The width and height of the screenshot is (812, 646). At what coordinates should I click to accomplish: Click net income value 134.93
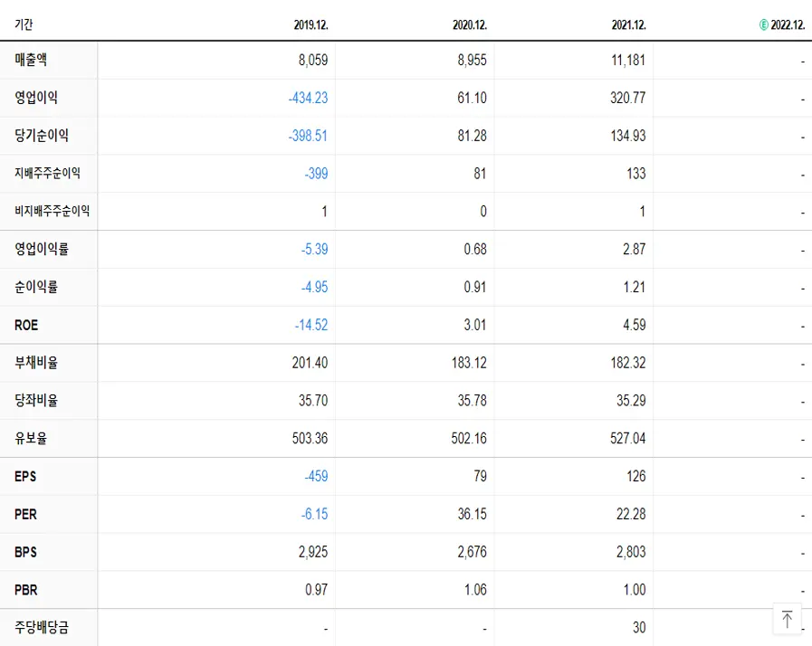click(628, 136)
